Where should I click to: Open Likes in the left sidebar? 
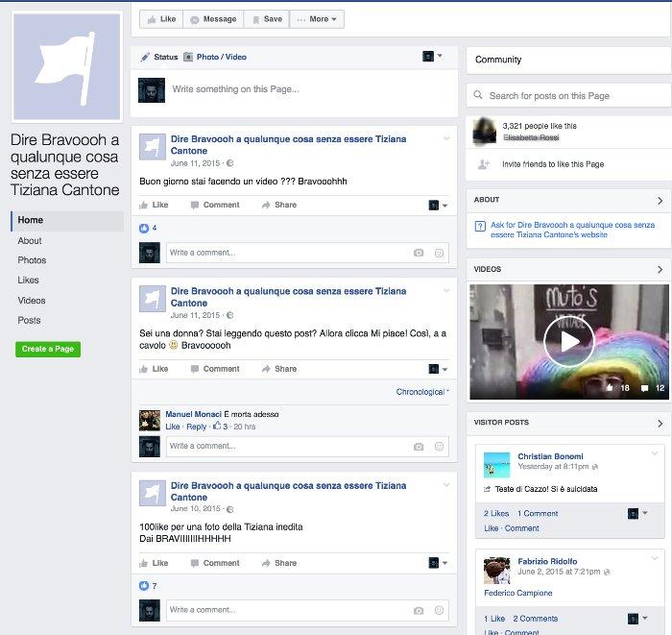tap(28, 280)
